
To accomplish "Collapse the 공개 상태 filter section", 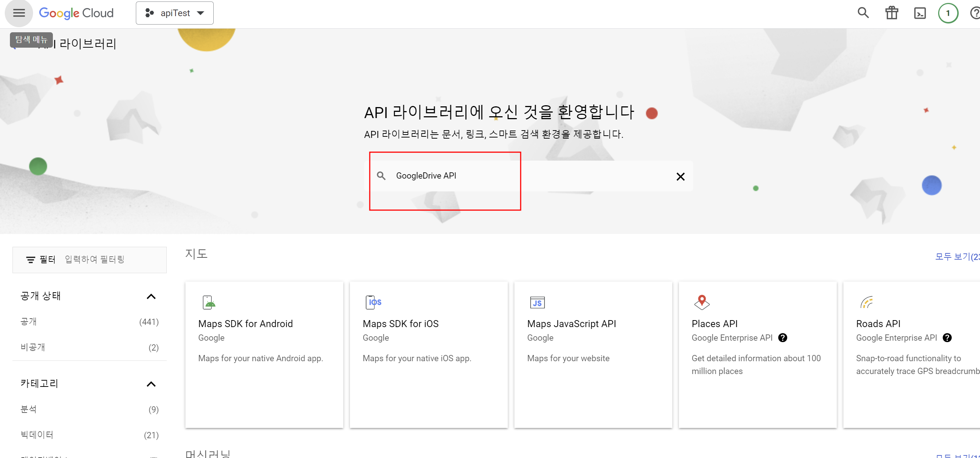I will (151, 296).
